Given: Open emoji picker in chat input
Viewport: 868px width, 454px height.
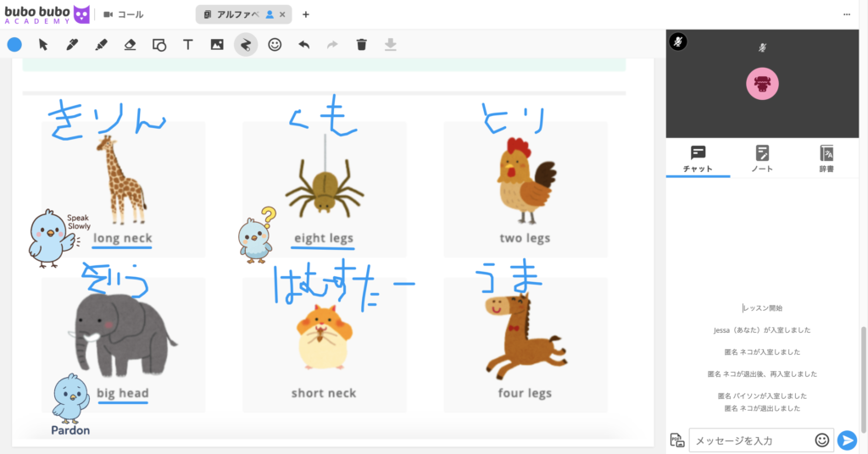Looking at the screenshot, I should (822, 440).
